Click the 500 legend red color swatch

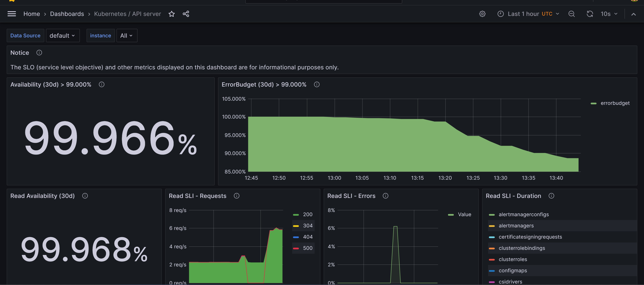296,248
